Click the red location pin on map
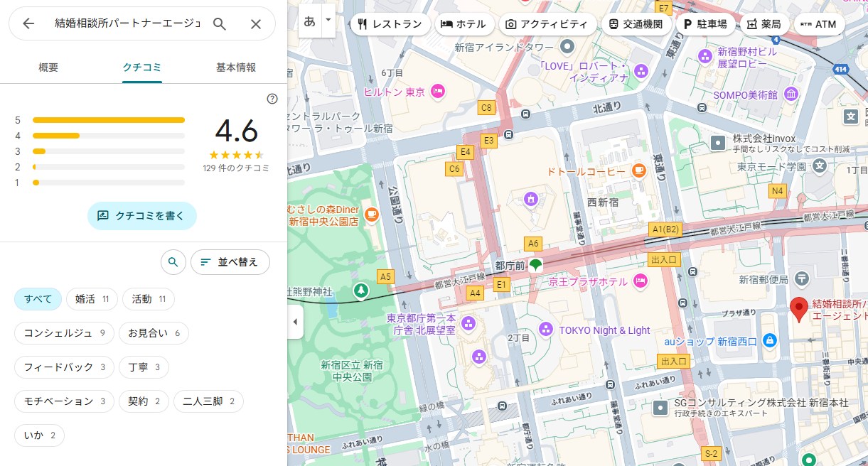868x466 pixels. click(798, 309)
